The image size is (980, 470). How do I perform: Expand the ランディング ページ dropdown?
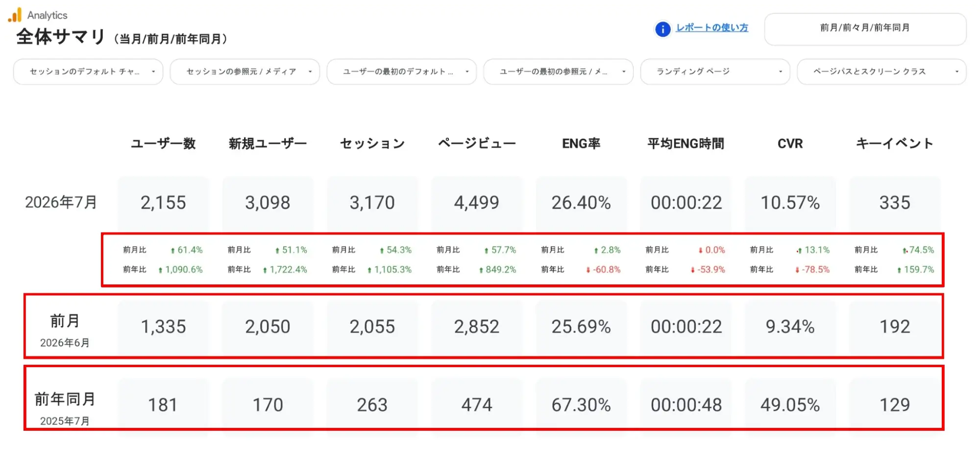pos(715,71)
